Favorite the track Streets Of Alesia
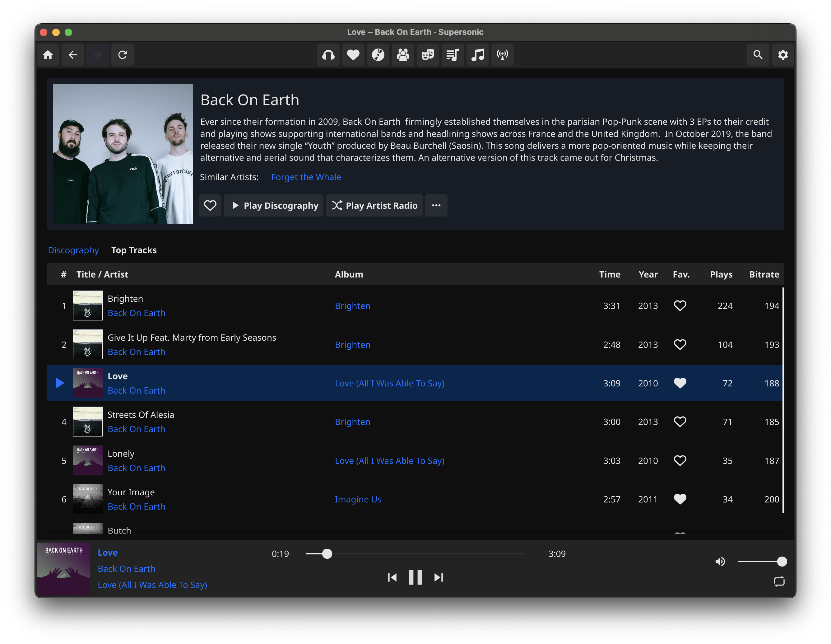The width and height of the screenshot is (831, 644). click(680, 422)
